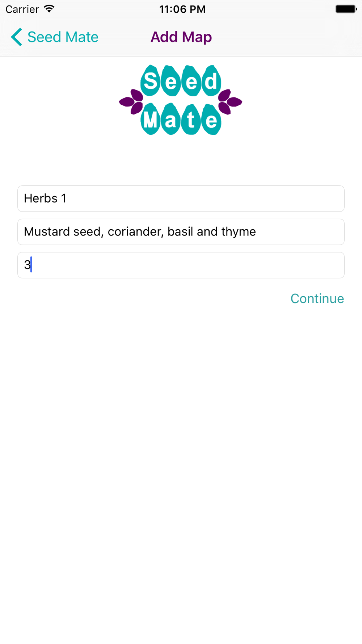Screen dimensions: 362x644
Task: Click left purple leaves in logo
Action: pos(131,101)
